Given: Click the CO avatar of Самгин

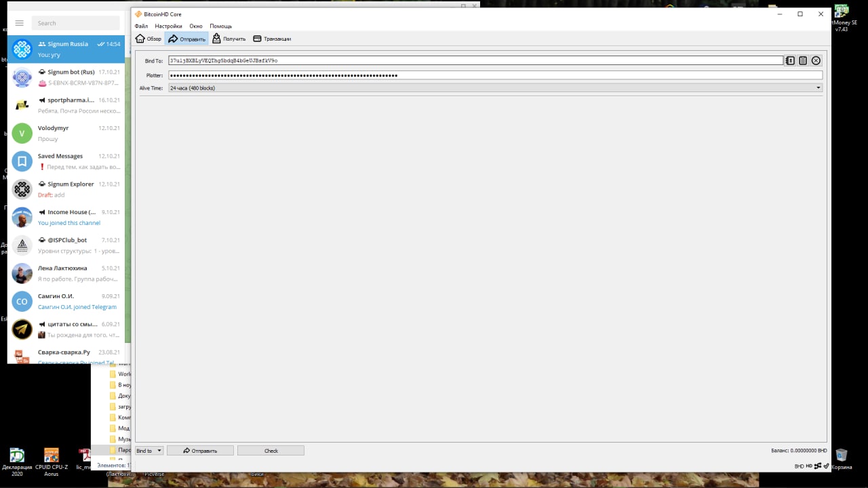Looking at the screenshot, I should pyautogui.click(x=22, y=301).
